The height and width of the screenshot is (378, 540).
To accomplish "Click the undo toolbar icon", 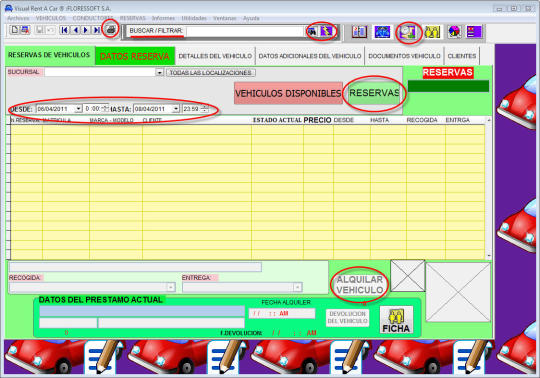I will [50, 30].
